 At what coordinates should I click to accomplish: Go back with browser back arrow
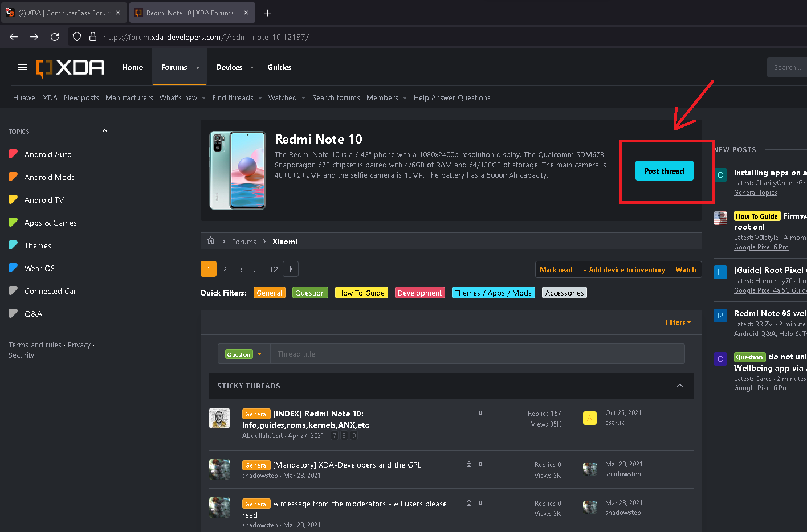[x=14, y=37]
